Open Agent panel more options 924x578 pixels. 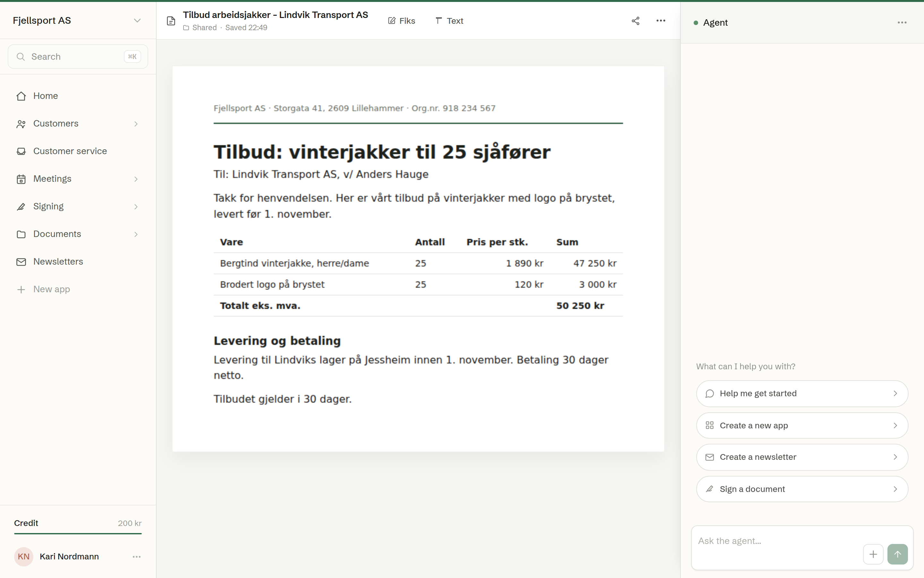pyautogui.click(x=902, y=22)
